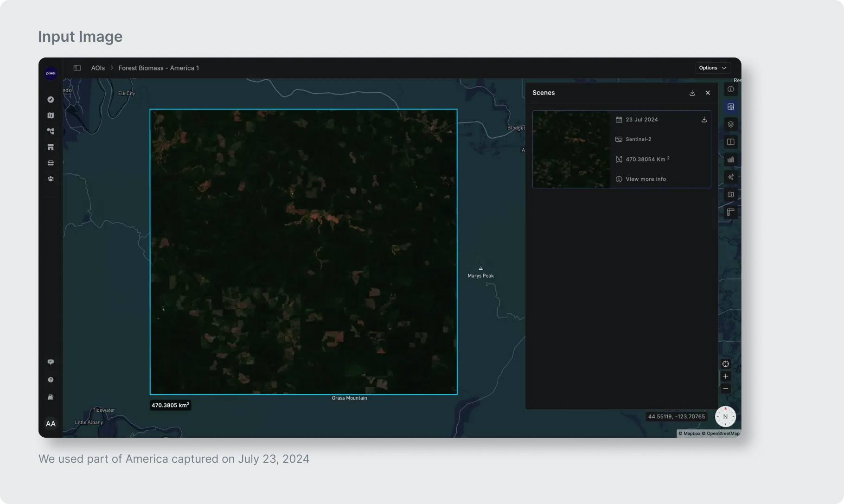
Task: Open the Mapbox attribution link
Action: pyautogui.click(x=690, y=434)
